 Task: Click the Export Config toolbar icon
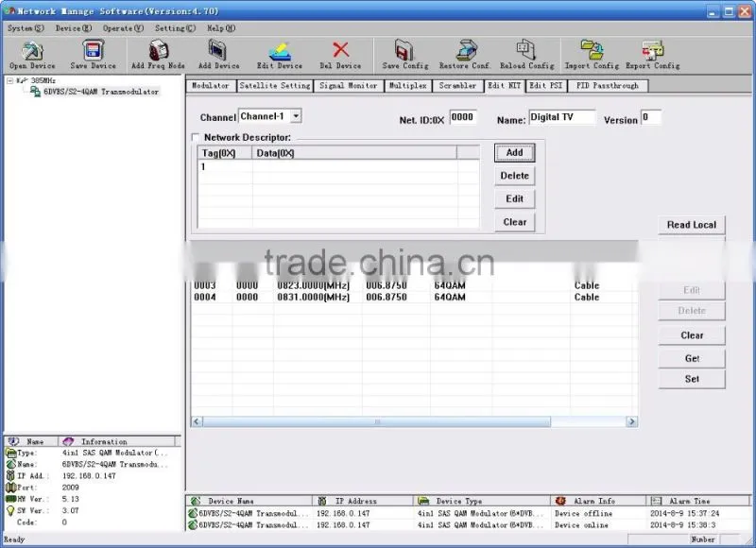pyautogui.click(x=652, y=50)
